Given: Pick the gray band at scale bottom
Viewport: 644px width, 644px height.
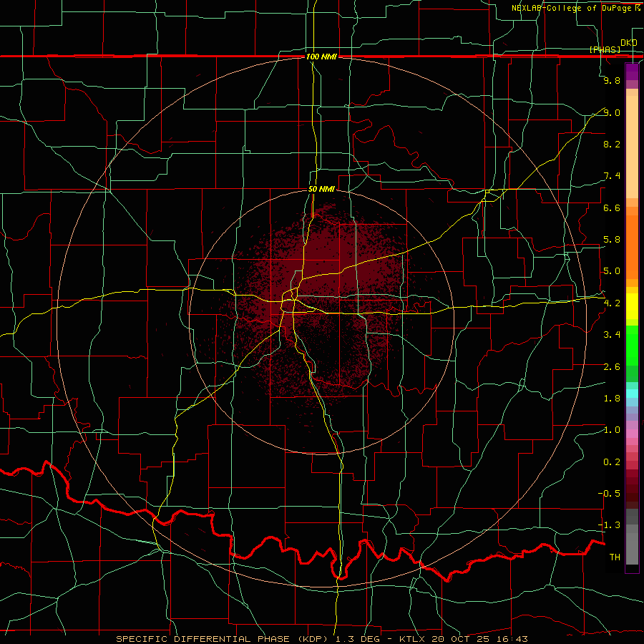Looking at the screenshot, I should coord(632,548).
